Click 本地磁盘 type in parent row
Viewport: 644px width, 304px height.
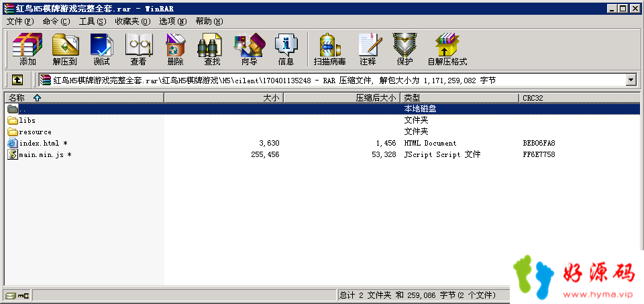[x=420, y=109]
